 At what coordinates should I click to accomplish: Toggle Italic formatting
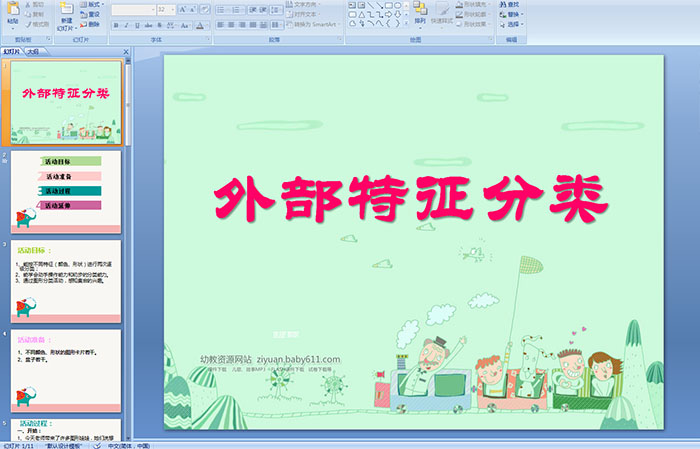coord(127,26)
